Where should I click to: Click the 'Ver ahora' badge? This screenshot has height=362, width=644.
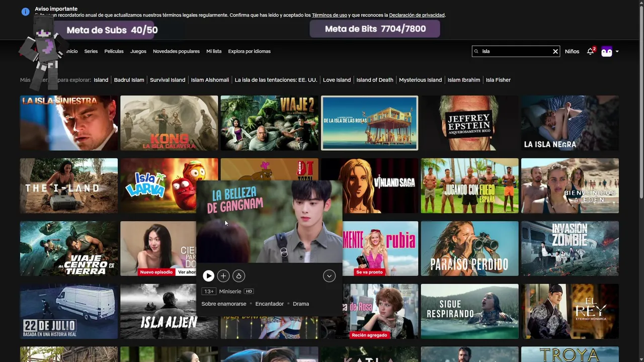187,272
